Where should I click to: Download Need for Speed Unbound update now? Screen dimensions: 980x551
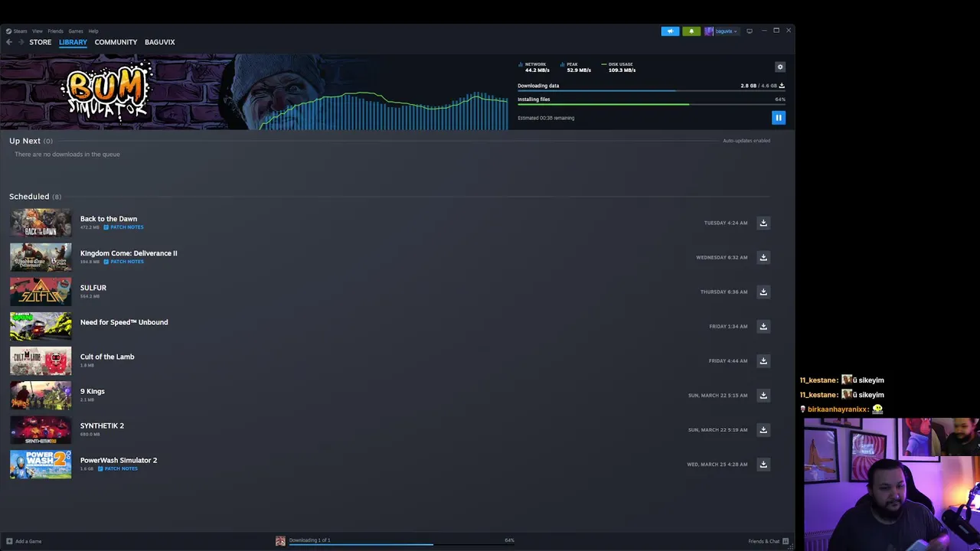click(763, 326)
